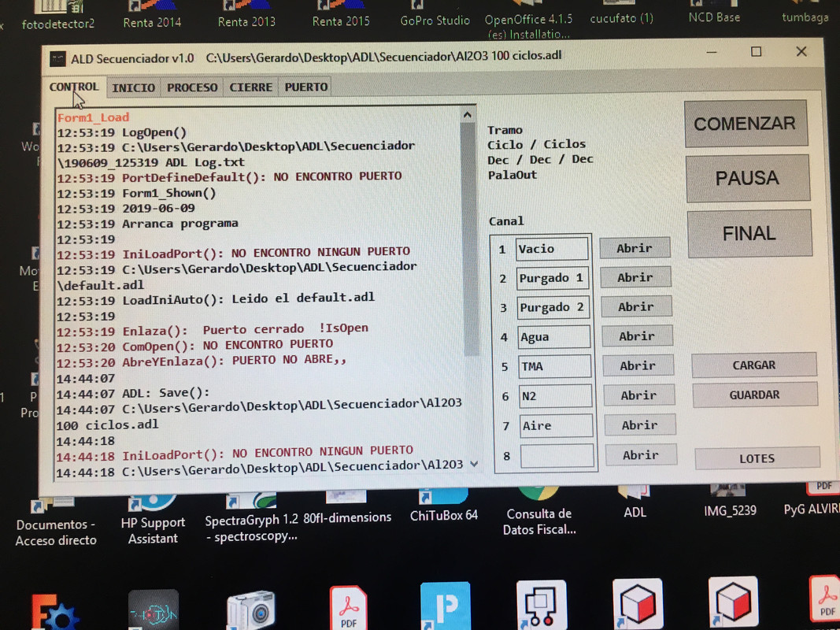Screen dimensions: 840x630
Task: Open the LOTES button
Action: click(757, 458)
